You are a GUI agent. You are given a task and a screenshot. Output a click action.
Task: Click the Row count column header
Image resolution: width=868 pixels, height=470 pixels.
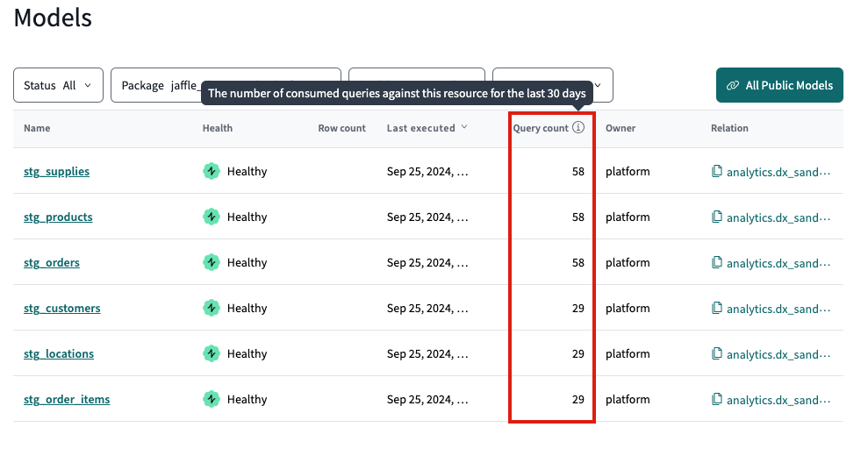click(x=341, y=128)
